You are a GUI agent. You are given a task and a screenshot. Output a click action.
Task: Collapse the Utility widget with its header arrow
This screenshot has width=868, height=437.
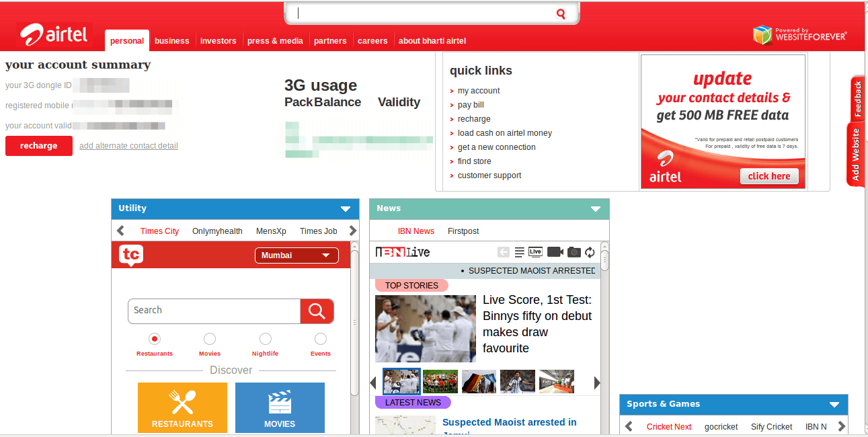(346, 209)
